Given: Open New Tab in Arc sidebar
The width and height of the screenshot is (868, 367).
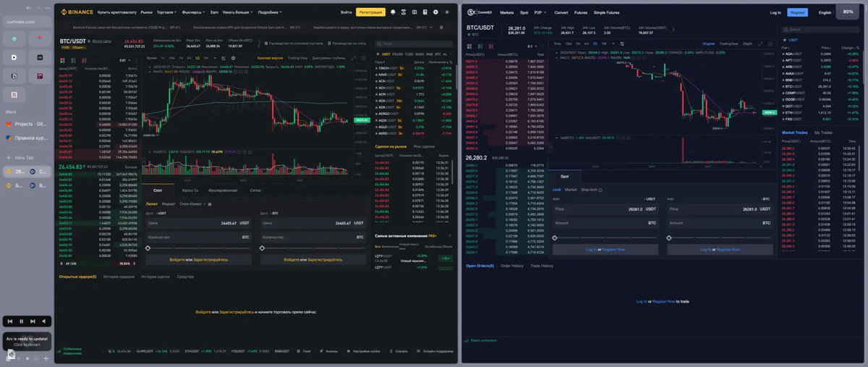Looking at the screenshot, I should (x=25, y=157).
